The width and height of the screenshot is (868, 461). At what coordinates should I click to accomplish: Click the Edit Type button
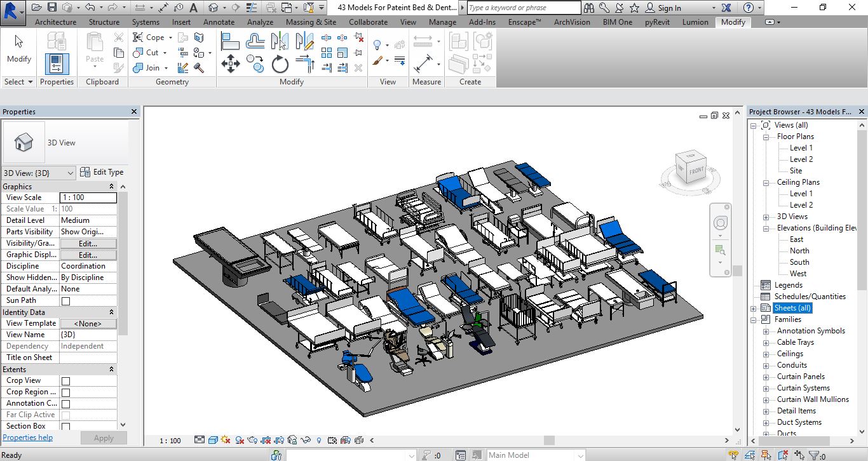(102, 172)
